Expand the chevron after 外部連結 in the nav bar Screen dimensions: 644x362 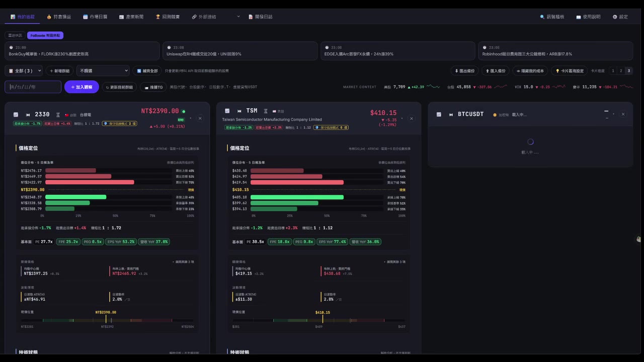(x=238, y=17)
